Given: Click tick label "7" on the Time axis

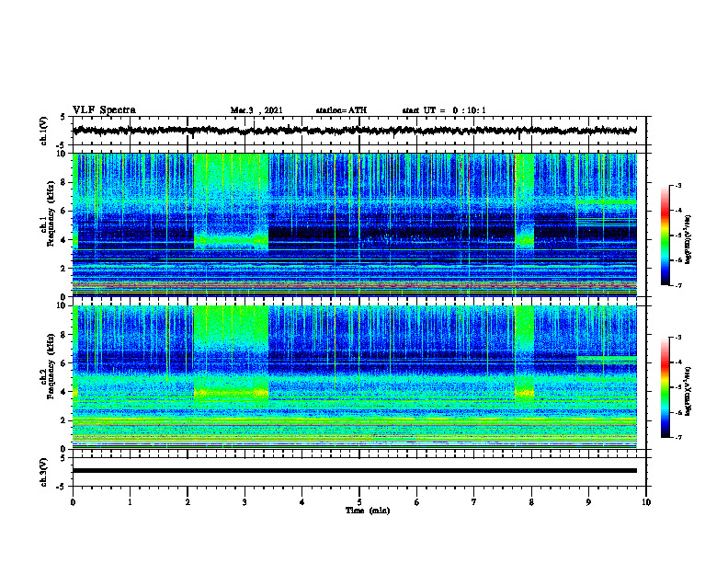Looking at the screenshot, I should point(474,502).
